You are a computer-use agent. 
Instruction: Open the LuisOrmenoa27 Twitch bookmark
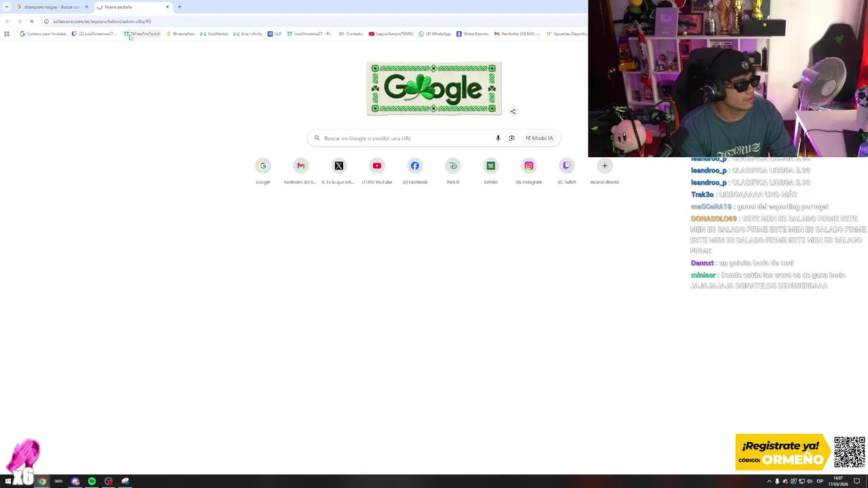click(94, 34)
